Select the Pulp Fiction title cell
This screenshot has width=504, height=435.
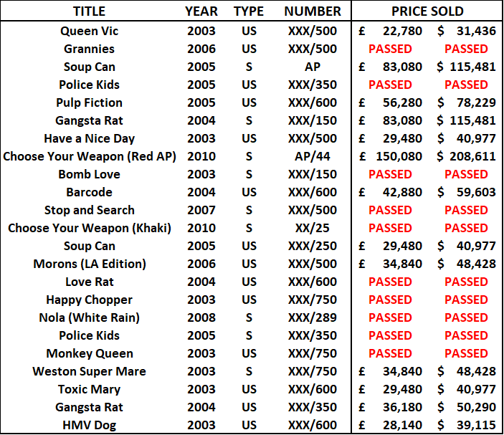tap(89, 102)
